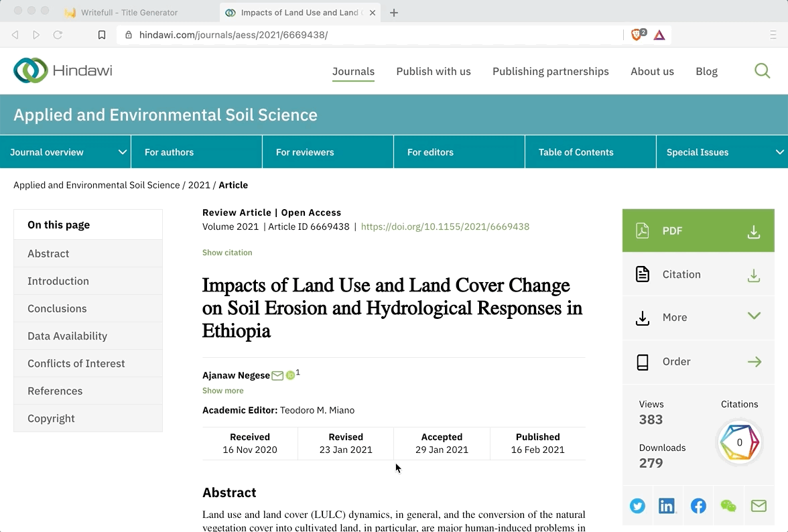Open the Table of Contents
788x532 pixels.
click(590, 152)
